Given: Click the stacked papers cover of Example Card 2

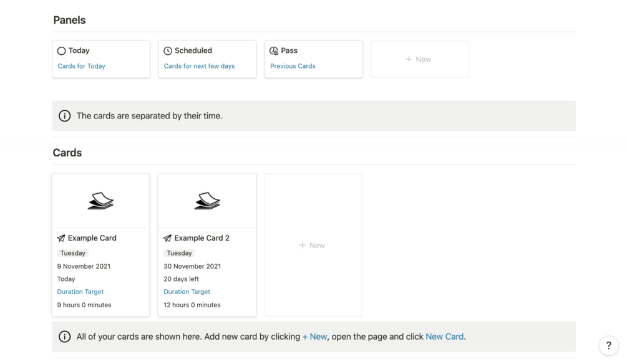Looking at the screenshot, I should (x=207, y=201).
